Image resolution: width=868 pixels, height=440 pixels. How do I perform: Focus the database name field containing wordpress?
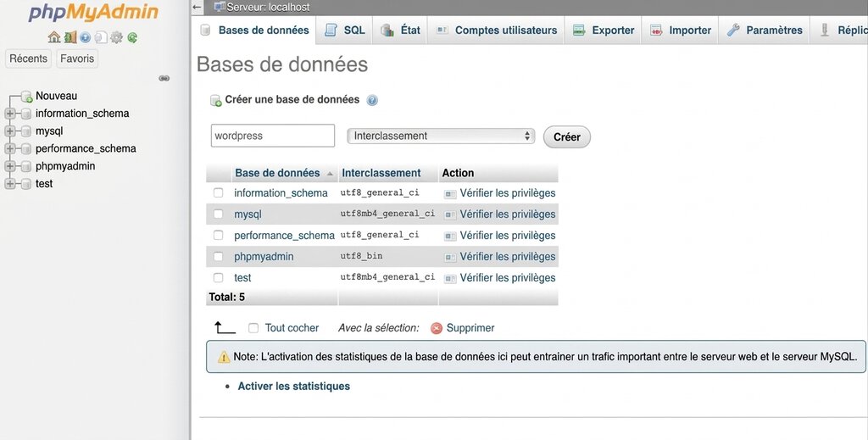click(272, 136)
